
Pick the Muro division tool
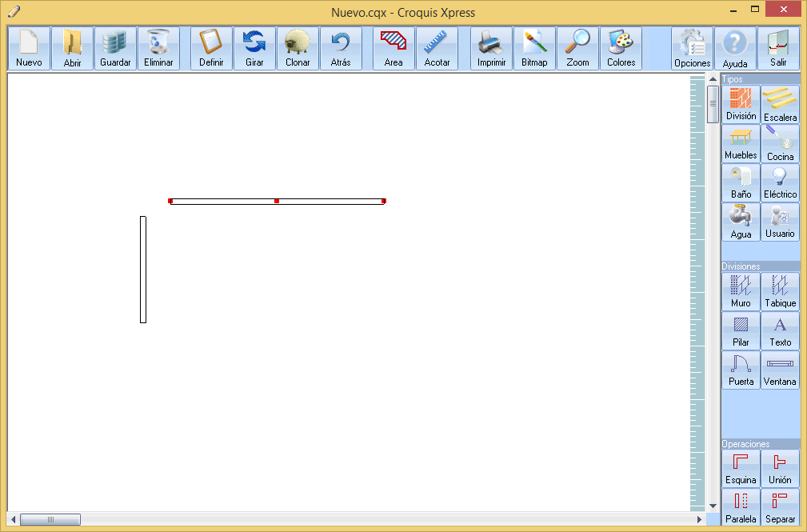[x=741, y=292]
